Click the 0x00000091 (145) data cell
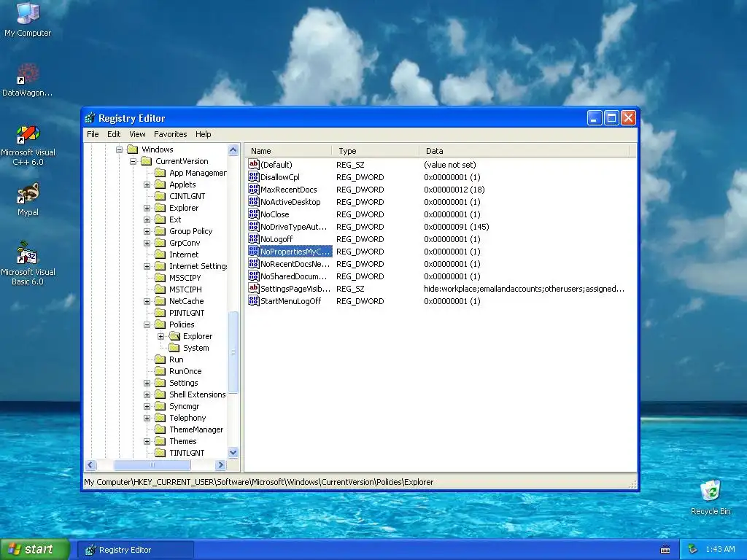The height and width of the screenshot is (560, 747). (457, 227)
